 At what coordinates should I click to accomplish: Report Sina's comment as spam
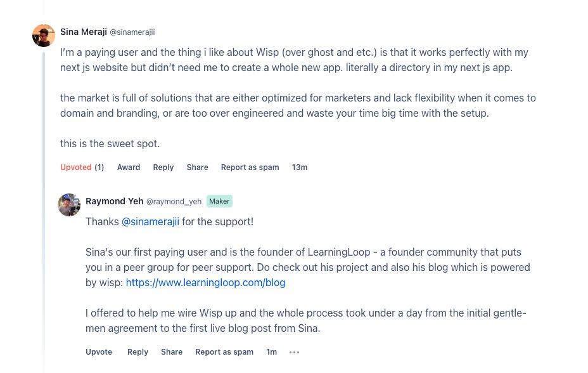pos(250,167)
